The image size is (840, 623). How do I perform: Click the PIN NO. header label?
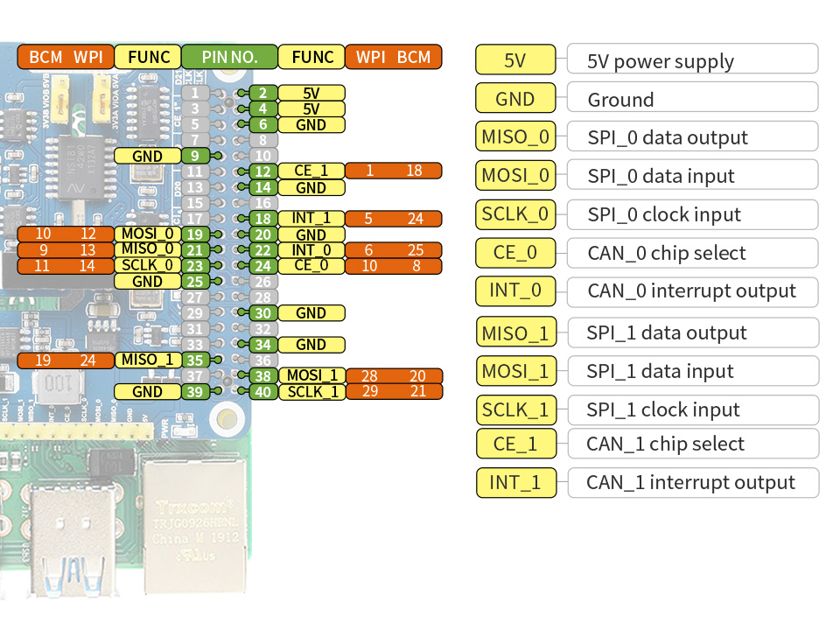229,58
